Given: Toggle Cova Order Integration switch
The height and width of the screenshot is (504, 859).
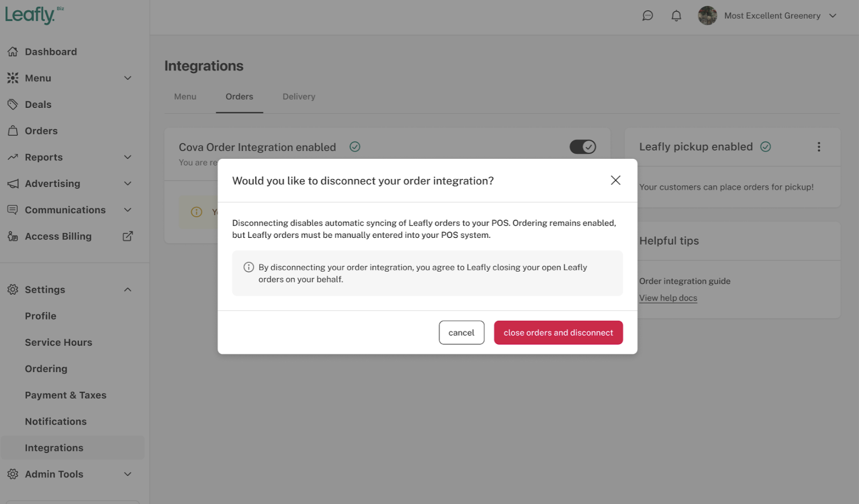Looking at the screenshot, I should (x=583, y=147).
